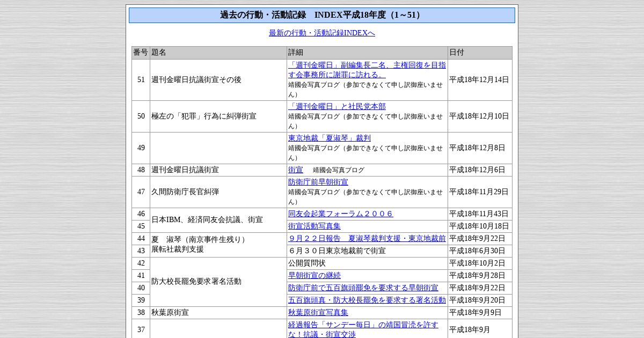Select the row number 42 cell

[141, 263]
